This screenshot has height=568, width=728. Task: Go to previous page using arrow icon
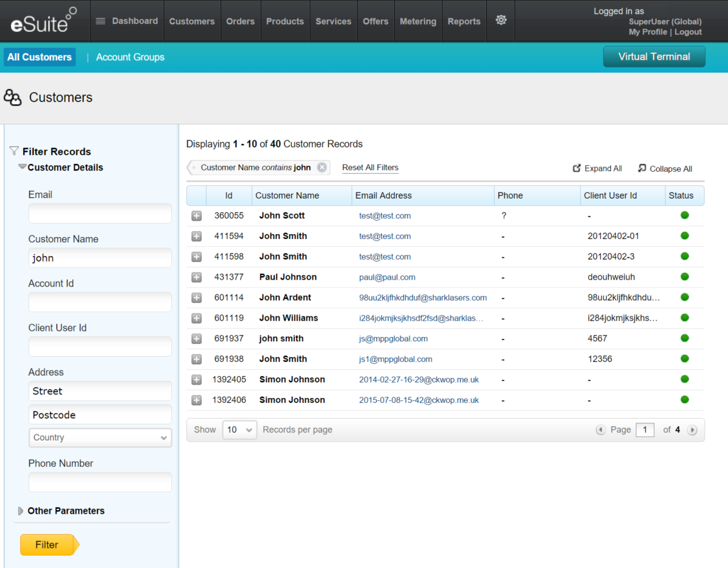click(601, 430)
